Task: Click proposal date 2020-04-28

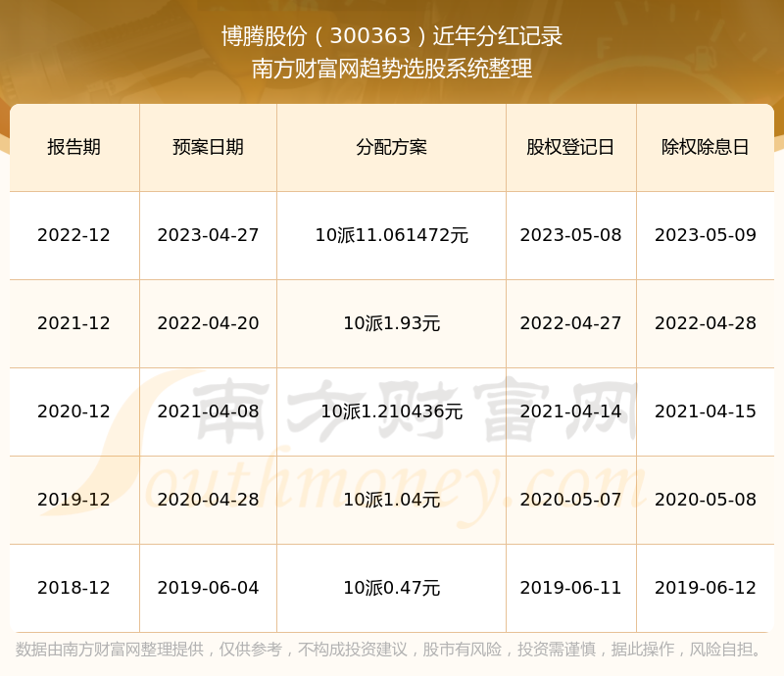Action: 208,499
